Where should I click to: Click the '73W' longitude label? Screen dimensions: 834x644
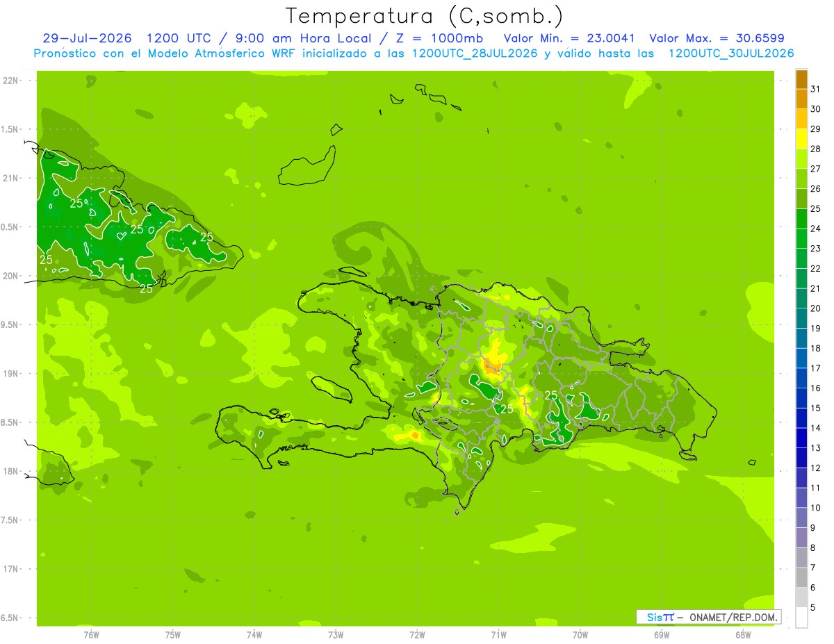[x=336, y=635]
